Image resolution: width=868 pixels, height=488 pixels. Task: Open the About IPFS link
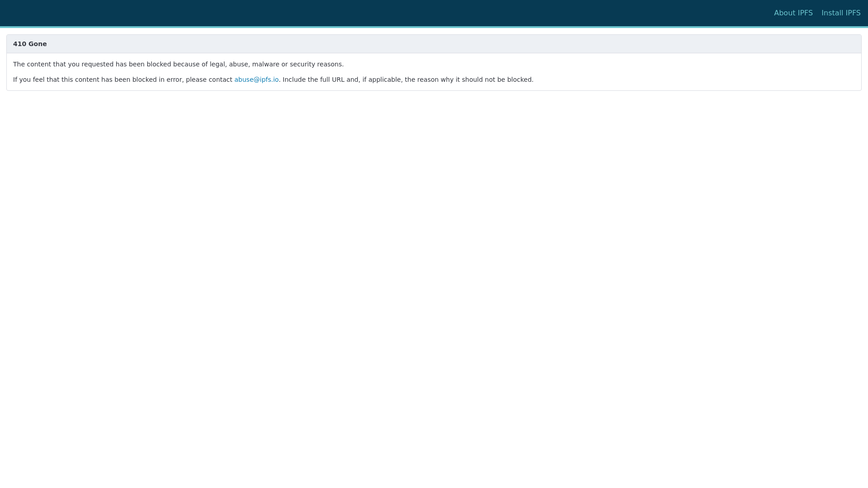[x=793, y=13]
